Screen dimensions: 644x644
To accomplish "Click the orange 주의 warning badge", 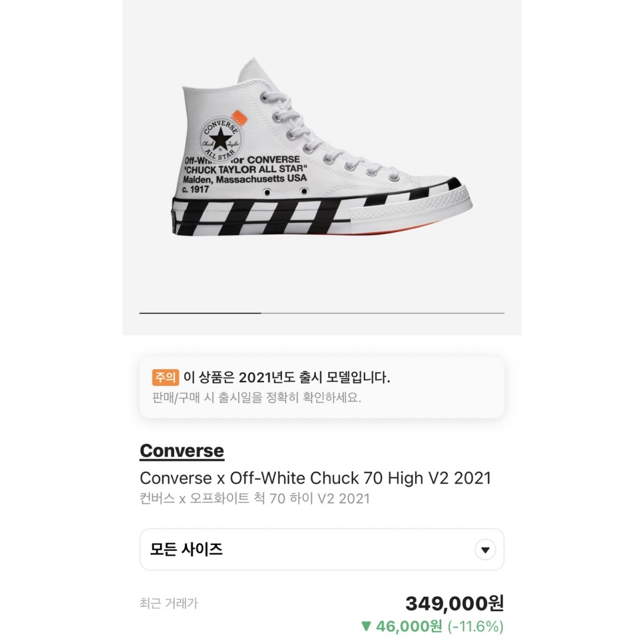I will click(x=165, y=377).
